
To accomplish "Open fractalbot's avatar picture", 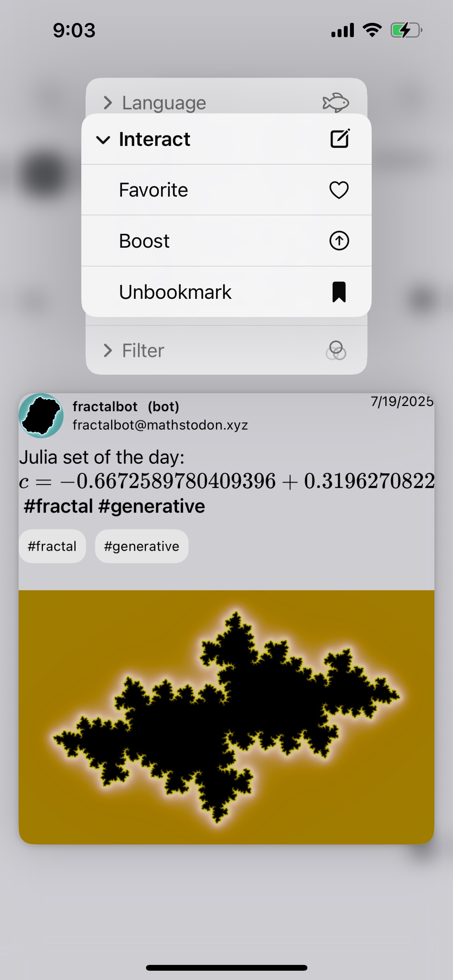I will [x=41, y=415].
